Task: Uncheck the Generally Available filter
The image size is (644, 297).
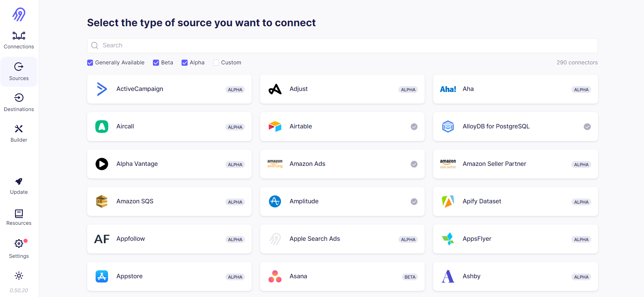Action: pos(90,62)
